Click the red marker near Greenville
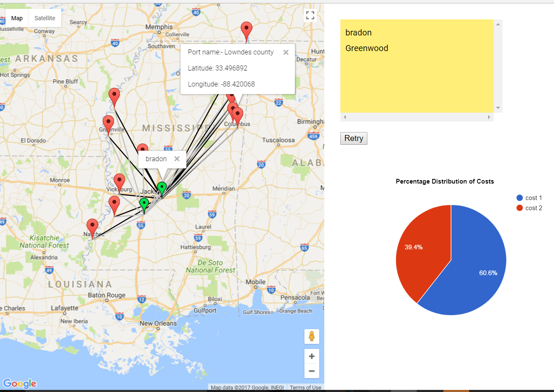Screen dimensions: 554x392 click(108, 122)
